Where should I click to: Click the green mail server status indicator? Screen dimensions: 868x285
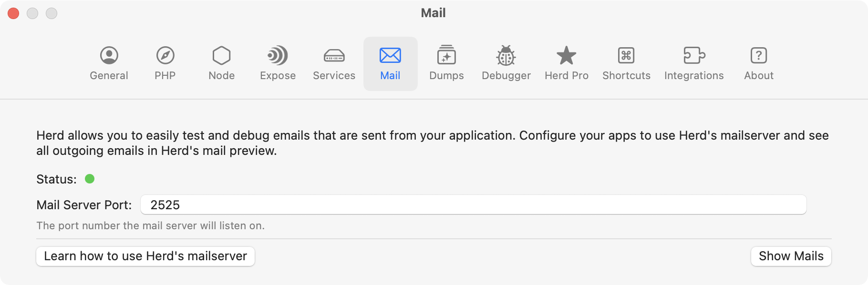(91, 179)
